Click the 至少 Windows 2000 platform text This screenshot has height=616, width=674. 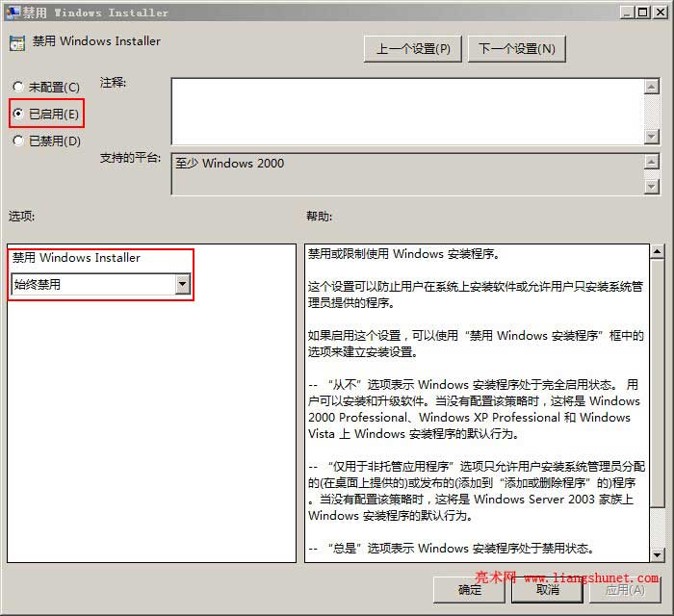pos(229,164)
